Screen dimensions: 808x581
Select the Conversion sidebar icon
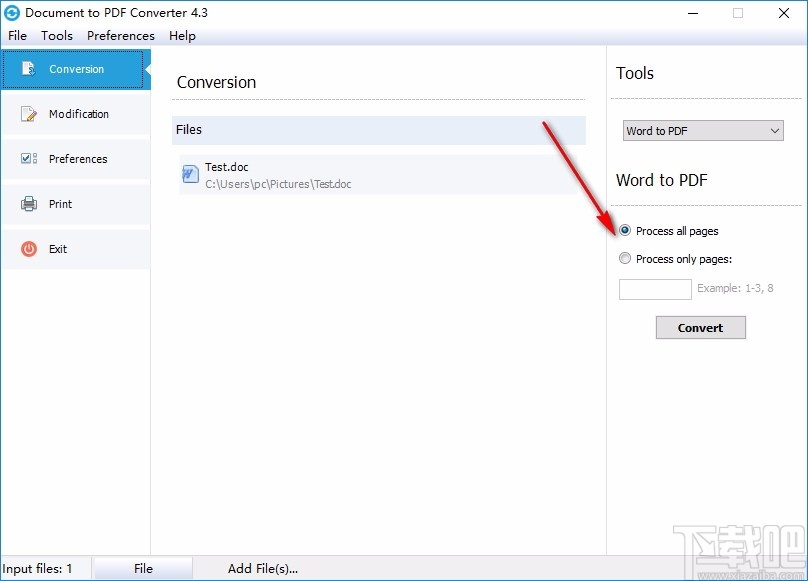click(27, 69)
